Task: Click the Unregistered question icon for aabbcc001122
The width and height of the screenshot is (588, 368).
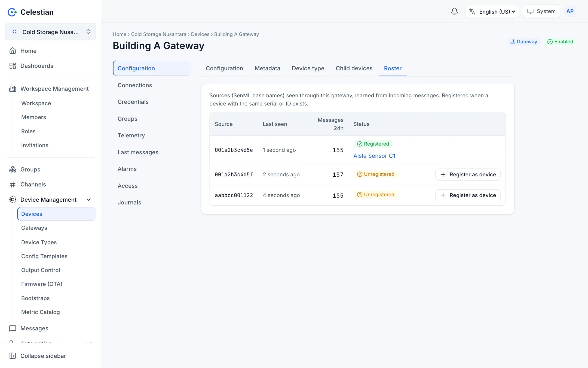Action: [360, 195]
